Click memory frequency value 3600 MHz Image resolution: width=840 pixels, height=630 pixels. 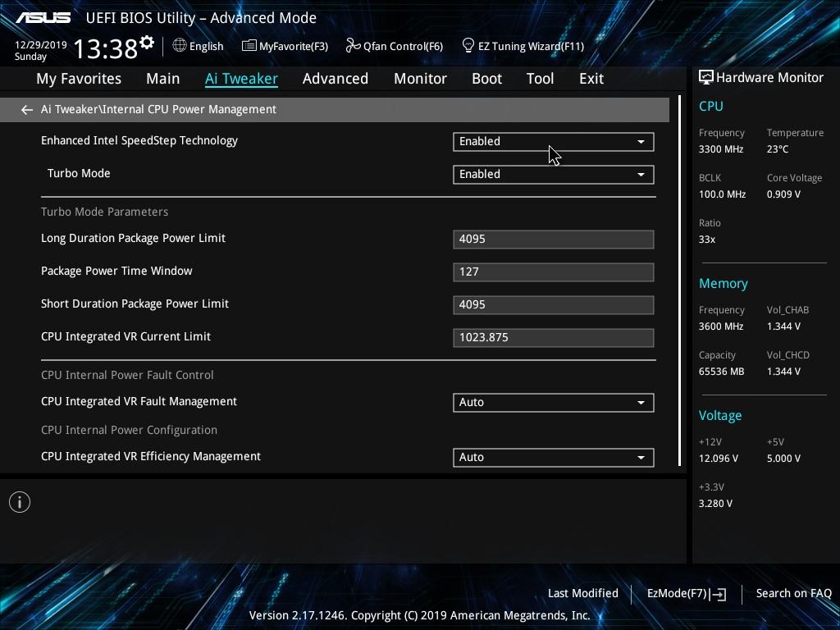[x=720, y=326]
